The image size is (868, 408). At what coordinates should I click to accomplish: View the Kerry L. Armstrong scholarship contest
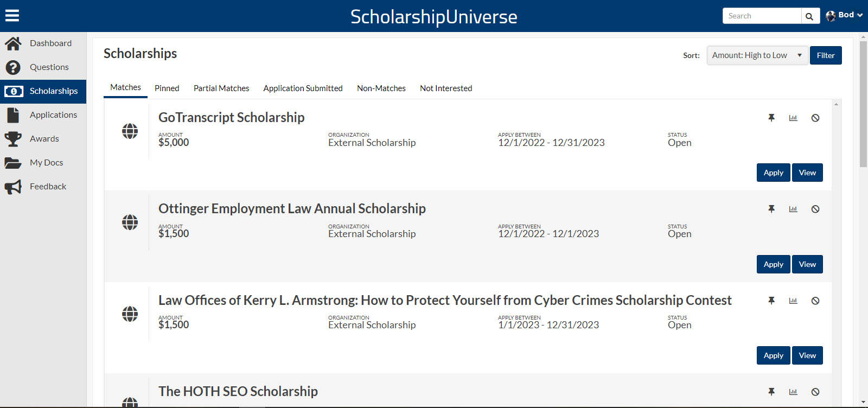coord(807,355)
